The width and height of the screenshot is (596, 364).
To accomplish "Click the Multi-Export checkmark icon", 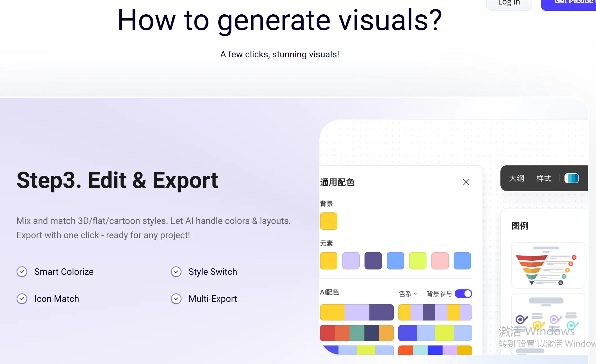I will pyautogui.click(x=176, y=299).
